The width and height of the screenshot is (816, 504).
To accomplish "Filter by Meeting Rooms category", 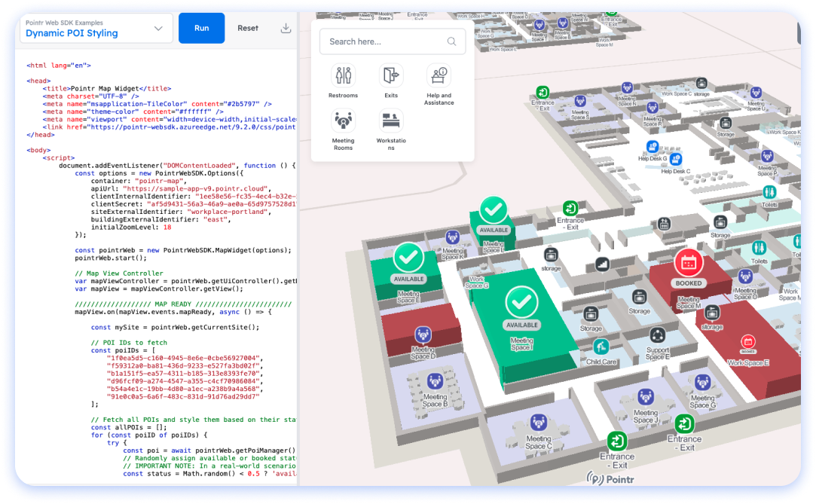I will click(343, 121).
